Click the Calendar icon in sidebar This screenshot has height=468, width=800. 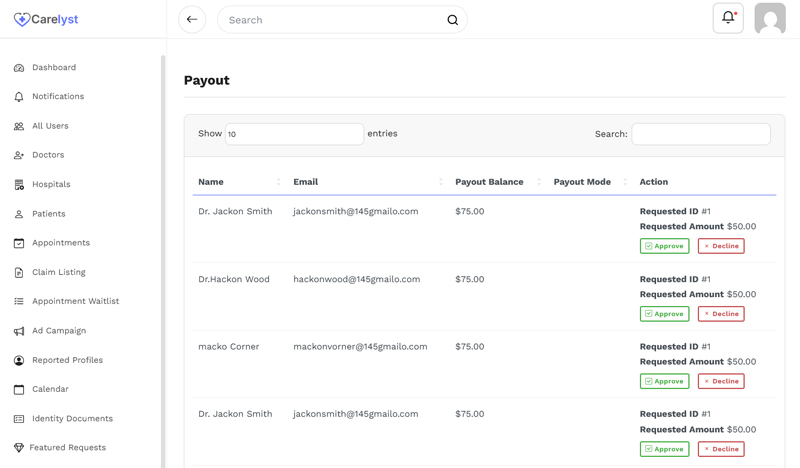(x=19, y=389)
